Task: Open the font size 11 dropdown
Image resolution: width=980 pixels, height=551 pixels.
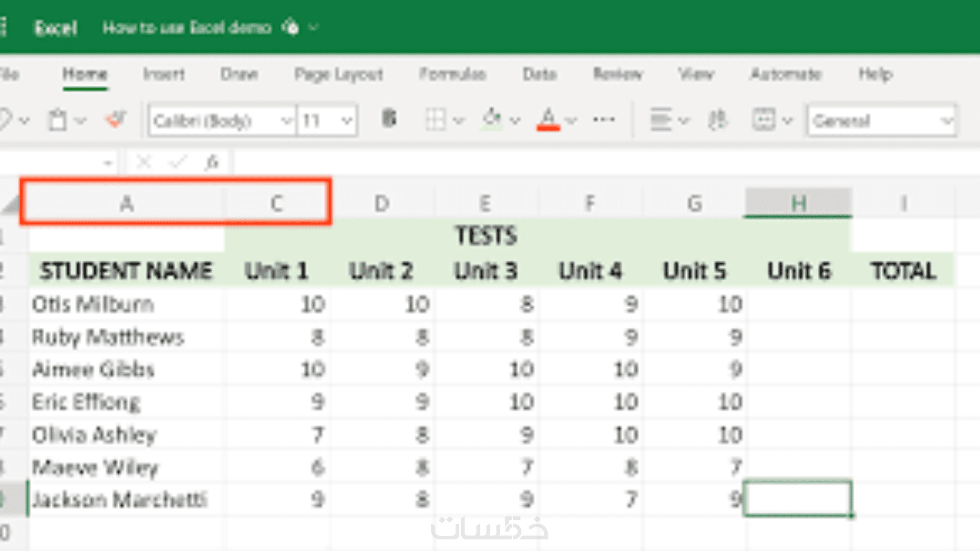Action: coord(346,121)
